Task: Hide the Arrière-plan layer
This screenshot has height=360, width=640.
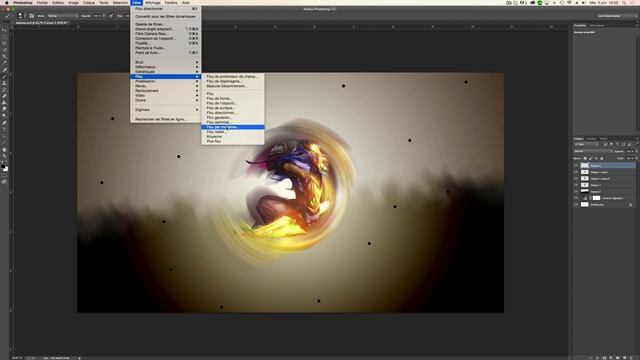Action: tap(576, 204)
